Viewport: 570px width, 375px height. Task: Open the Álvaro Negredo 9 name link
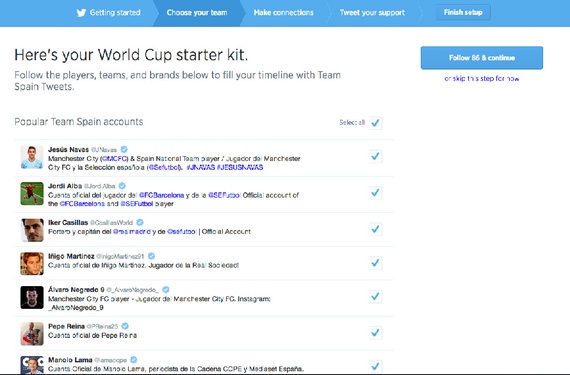pos(76,290)
